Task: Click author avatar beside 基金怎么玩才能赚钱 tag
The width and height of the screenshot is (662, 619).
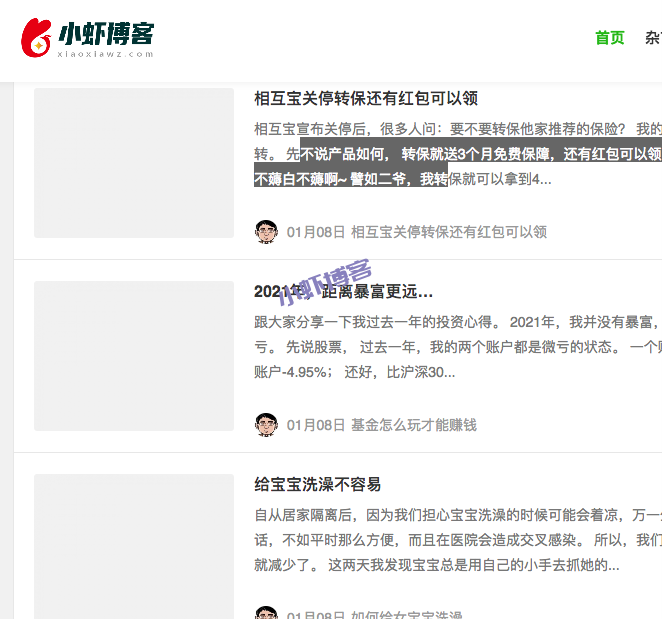Action: coord(266,425)
